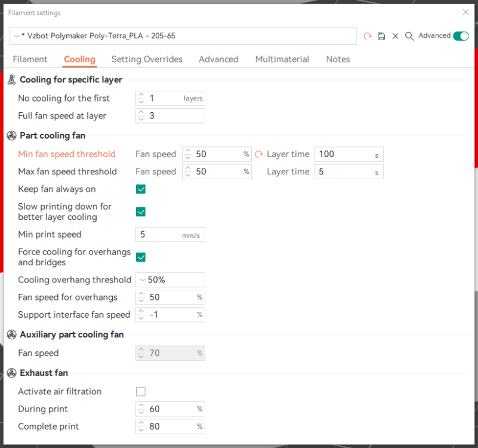Decrease Fan speed for overhangs value

[x=141, y=300]
